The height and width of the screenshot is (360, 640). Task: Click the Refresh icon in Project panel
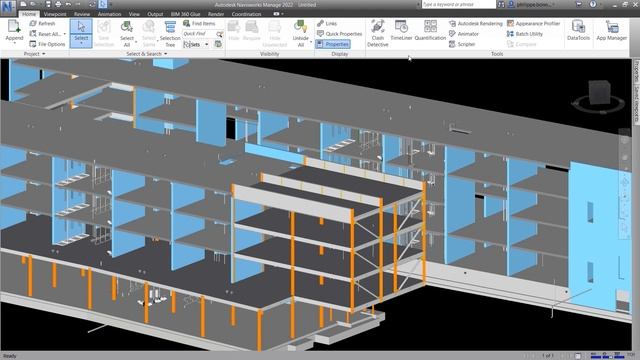click(33, 24)
